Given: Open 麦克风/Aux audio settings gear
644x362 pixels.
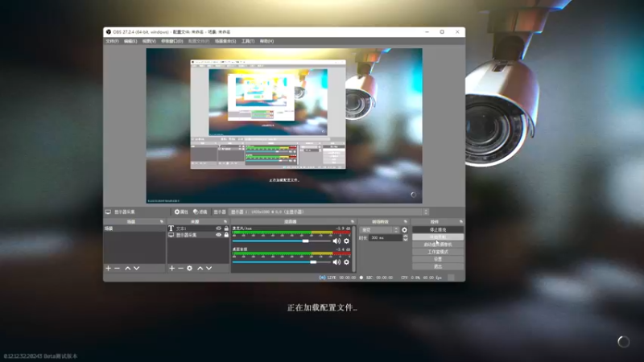Looking at the screenshot, I should [x=346, y=241].
